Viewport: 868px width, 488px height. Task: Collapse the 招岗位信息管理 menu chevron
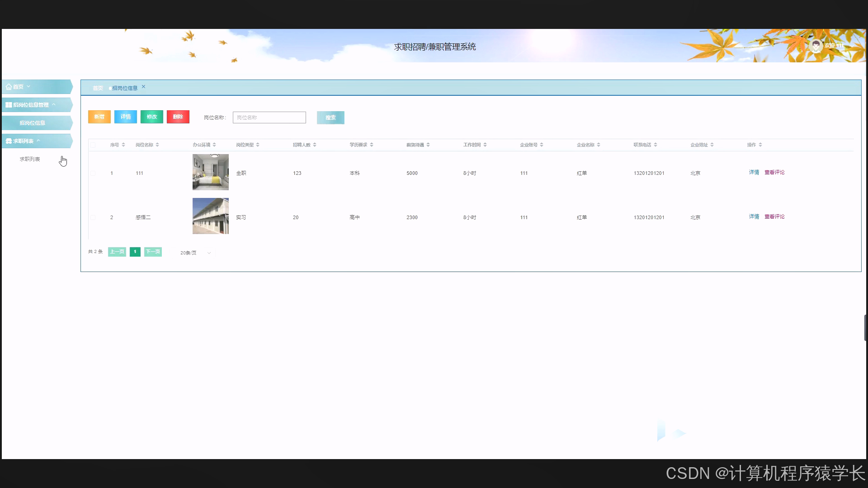point(54,105)
